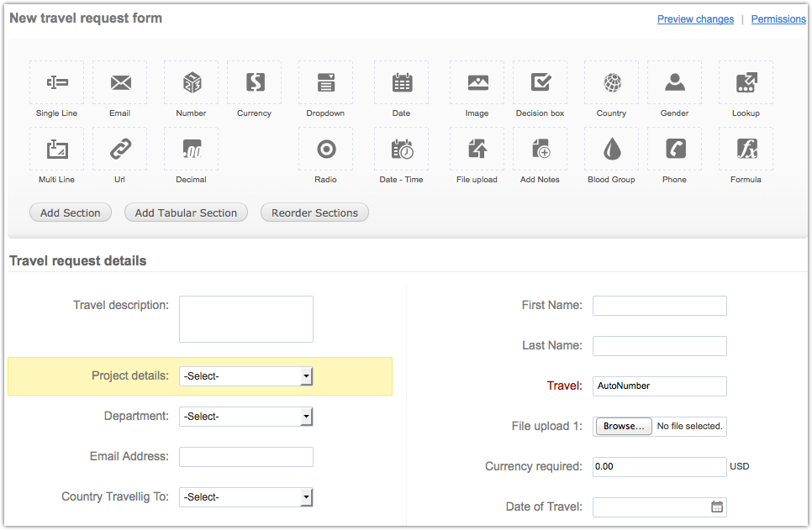Image resolution: width=812 pixels, height=530 pixels.
Task: Select the Radio field type icon
Action: click(x=325, y=149)
